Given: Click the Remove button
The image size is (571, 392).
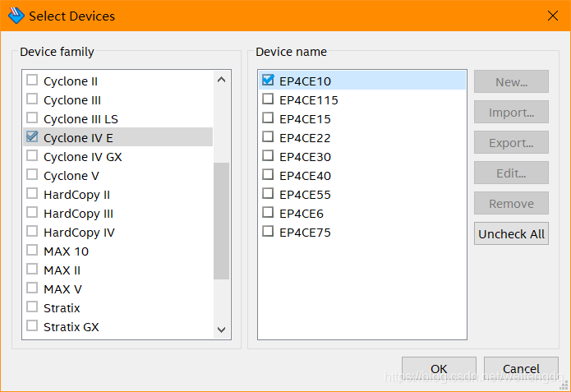Looking at the screenshot, I should point(511,203).
